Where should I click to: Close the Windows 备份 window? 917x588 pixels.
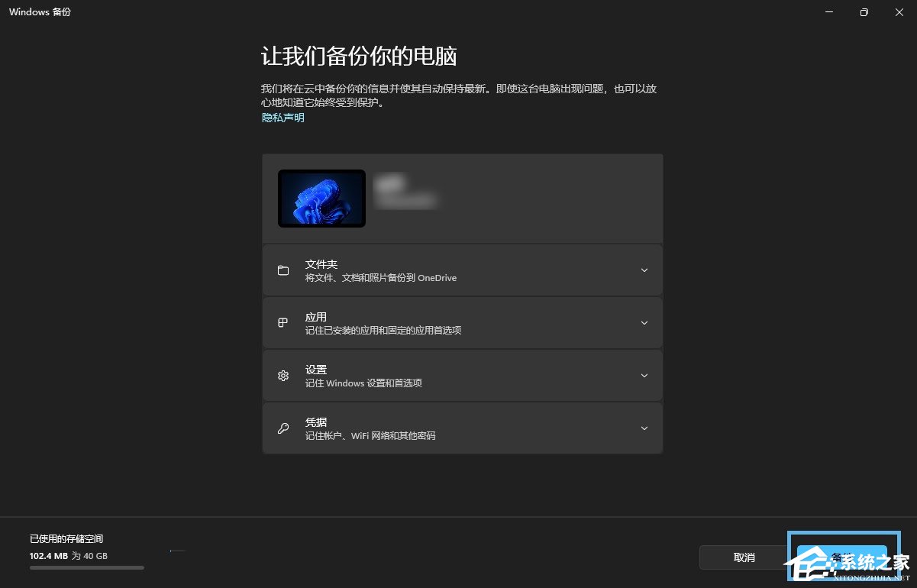(899, 12)
